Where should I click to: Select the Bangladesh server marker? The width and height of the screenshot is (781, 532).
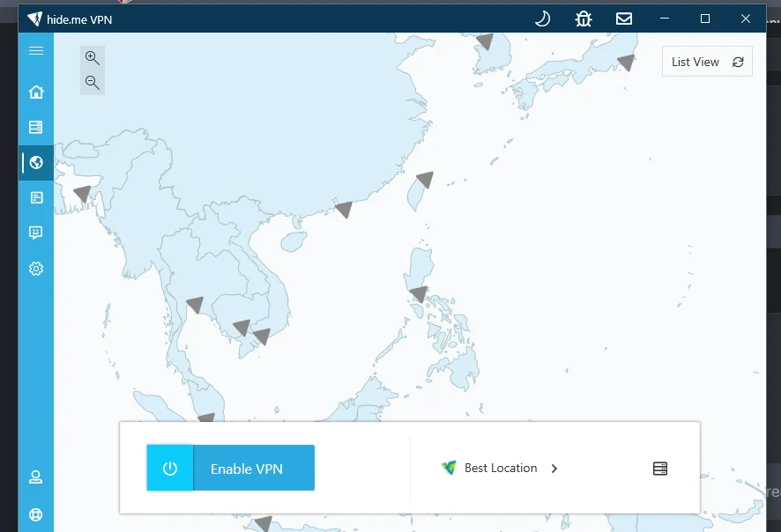(x=83, y=194)
